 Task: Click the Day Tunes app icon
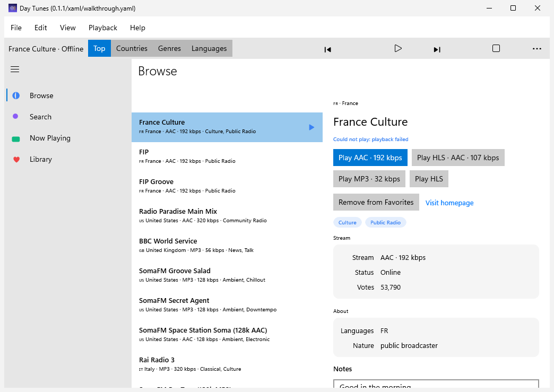(13, 8)
